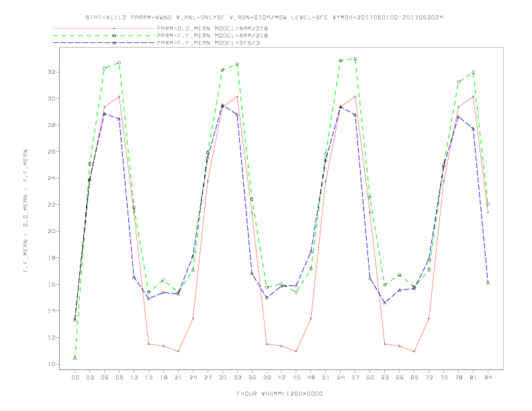Click x-axis forecast hour label 75
The height and width of the screenshot is (411, 532).
click(x=444, y=377)
